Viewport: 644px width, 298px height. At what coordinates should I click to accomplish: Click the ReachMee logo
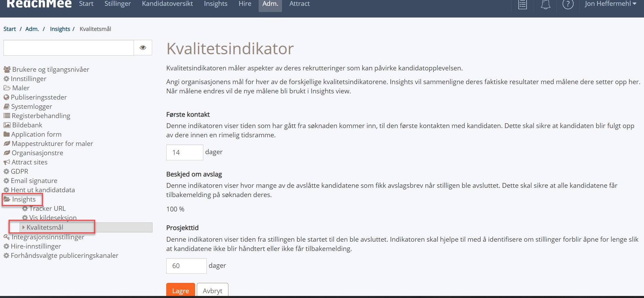pyautogui.click(x=39, y=4)
